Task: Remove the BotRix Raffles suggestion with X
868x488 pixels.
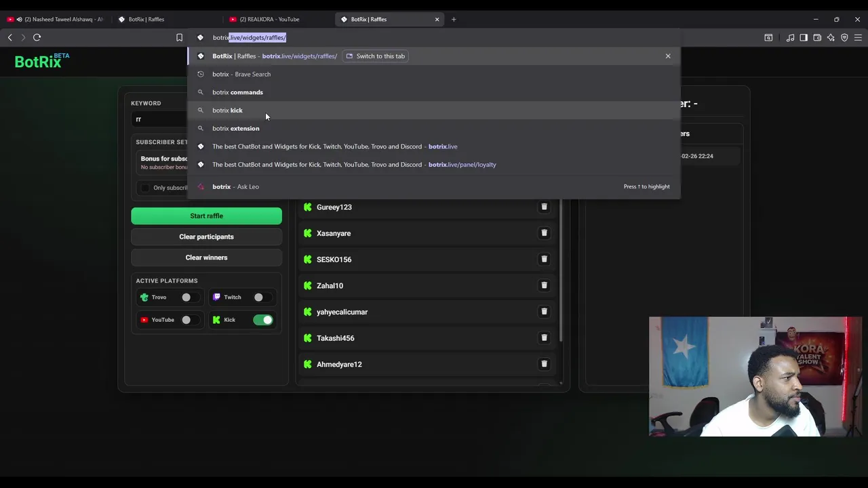Action: 668,56
